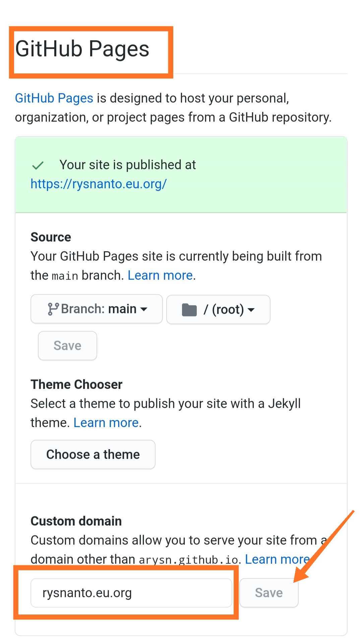Open the Branch: main dropdown
This screenshot has width=362, height=644.
tap(97, 309)
